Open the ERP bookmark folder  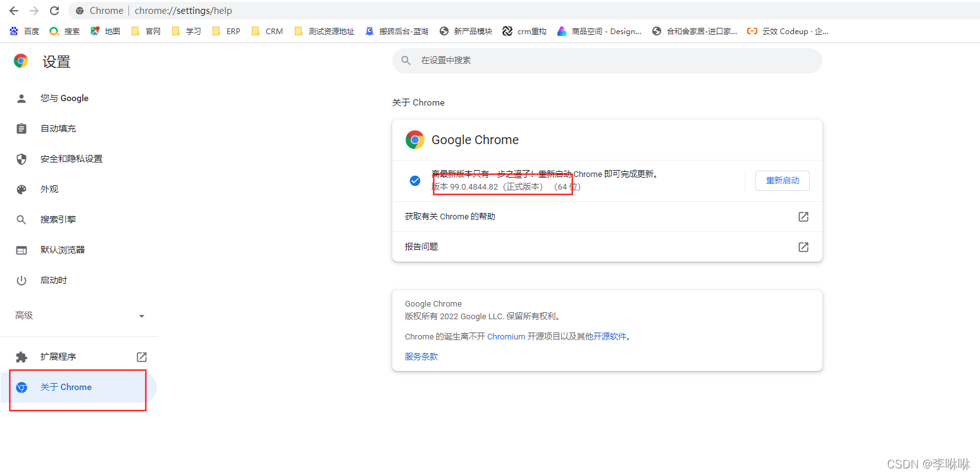point(226,31)
